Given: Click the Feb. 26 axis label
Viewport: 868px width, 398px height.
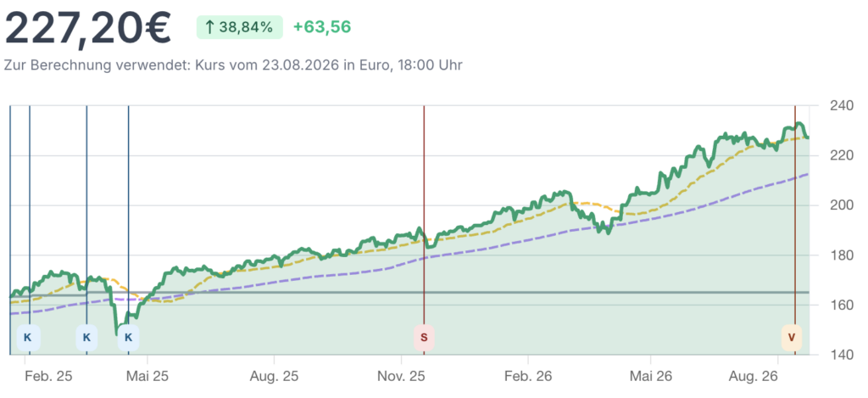Looking at the screenshot, I should coord(528,377).
